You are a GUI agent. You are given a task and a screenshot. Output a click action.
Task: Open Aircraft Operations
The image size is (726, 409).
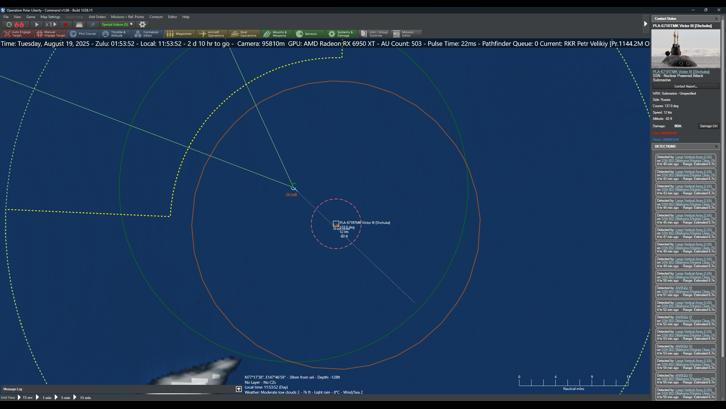pos(212,34)
